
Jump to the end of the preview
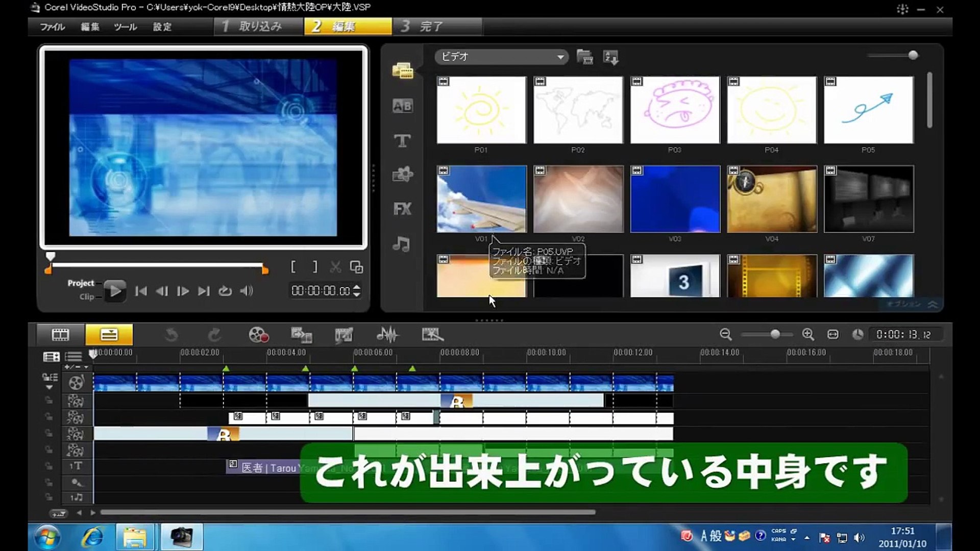[x=204, y=291]
